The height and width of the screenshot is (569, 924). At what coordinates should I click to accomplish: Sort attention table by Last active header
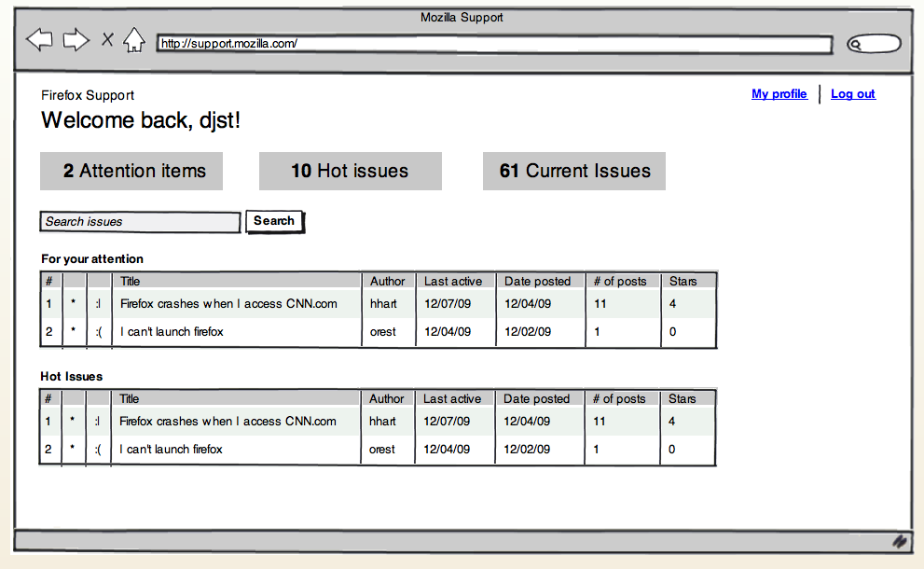click(x=452, y=282)
